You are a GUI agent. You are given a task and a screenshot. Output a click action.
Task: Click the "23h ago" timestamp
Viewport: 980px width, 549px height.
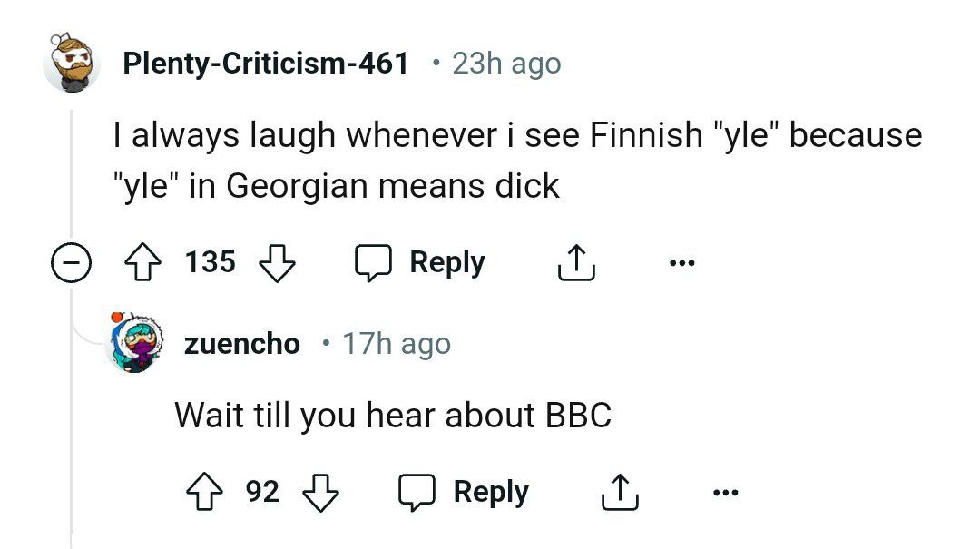(506, 64)
